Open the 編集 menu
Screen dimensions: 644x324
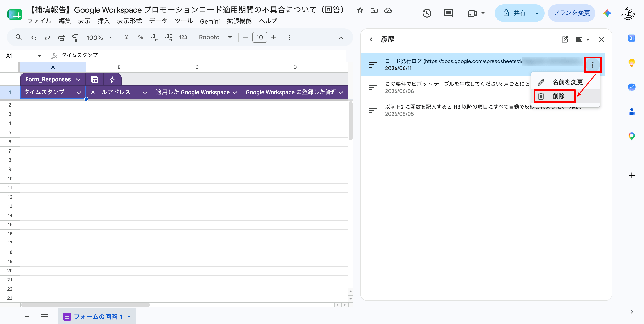coord(65,21)
